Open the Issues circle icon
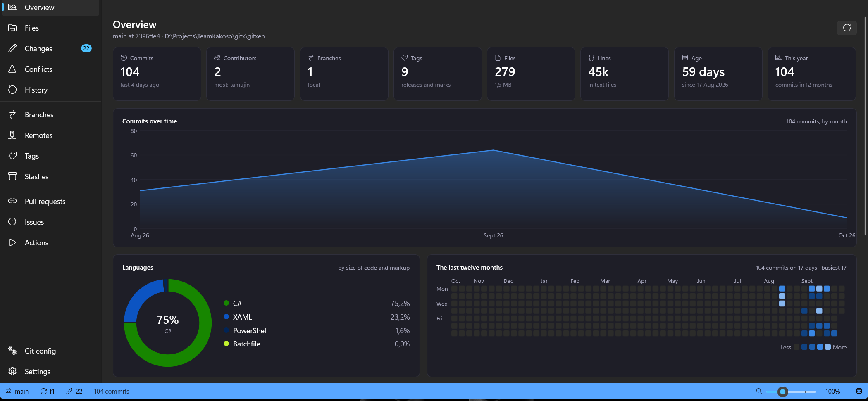This screenshot has height=401, width=868. point(12,222)
